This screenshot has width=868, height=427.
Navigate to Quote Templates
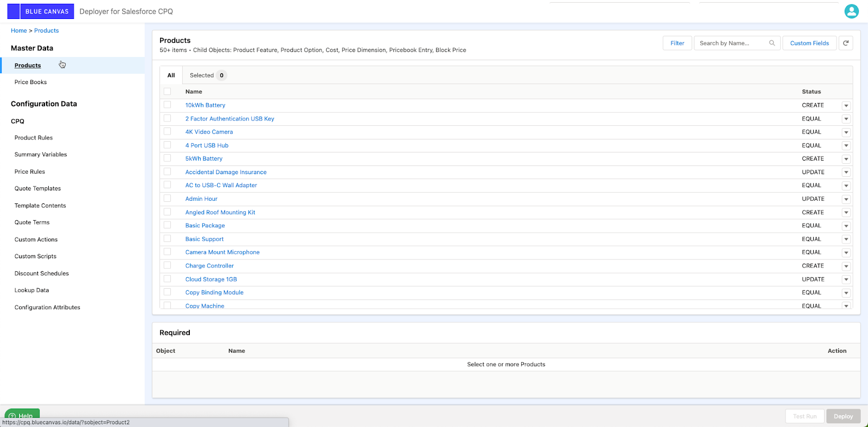coord(37,188)
